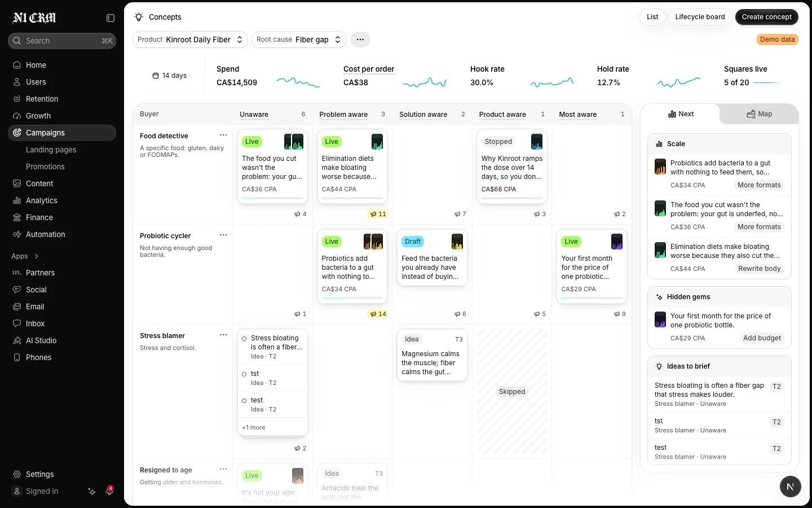Expand the Apps section chevron

click(37, 256)
